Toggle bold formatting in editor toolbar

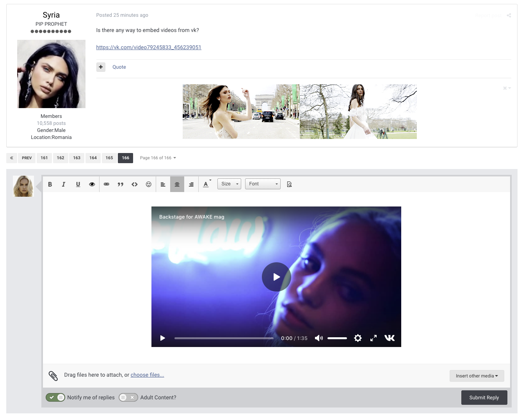click(50, 184)
